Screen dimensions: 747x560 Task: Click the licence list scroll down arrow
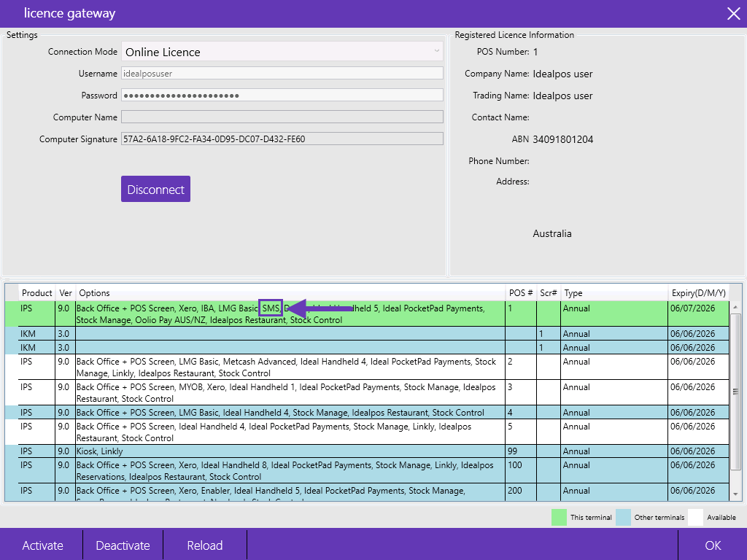click(x=735, y=494)
